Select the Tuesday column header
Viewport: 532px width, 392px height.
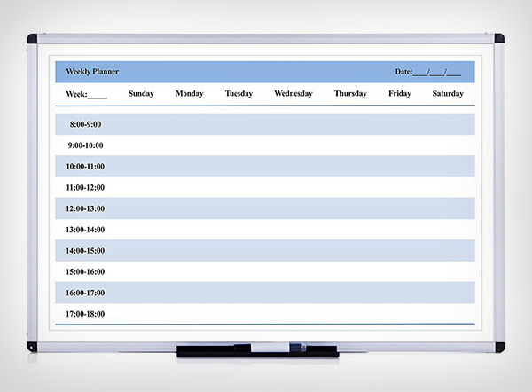coord(239,94)
